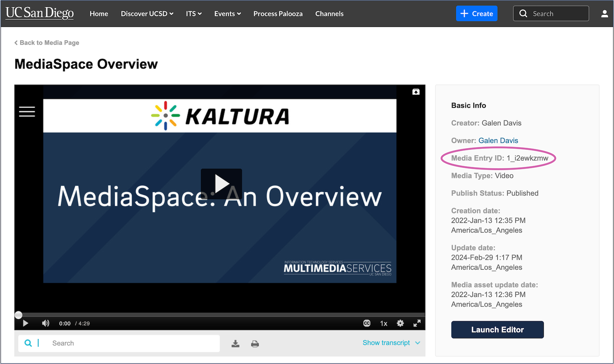Click the download icon atop video player

coord(416,92)
